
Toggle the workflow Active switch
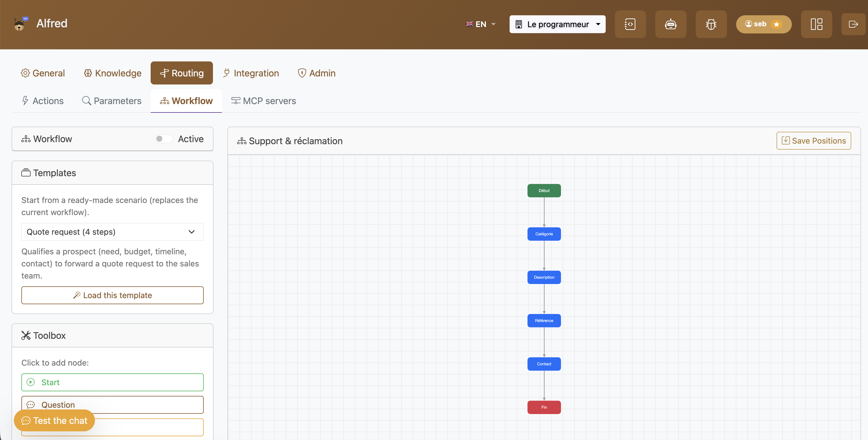(164, 139)
